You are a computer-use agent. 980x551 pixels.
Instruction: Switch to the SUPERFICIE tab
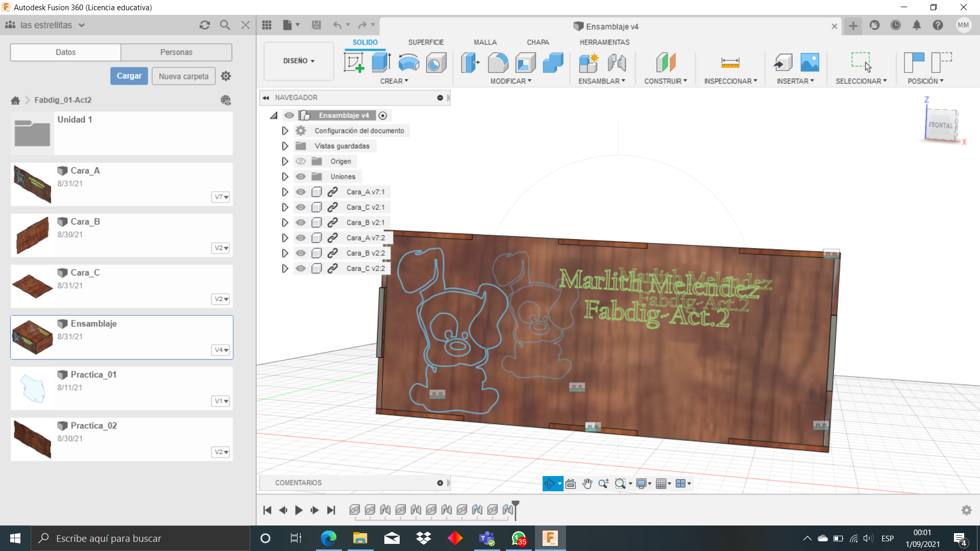426,42
